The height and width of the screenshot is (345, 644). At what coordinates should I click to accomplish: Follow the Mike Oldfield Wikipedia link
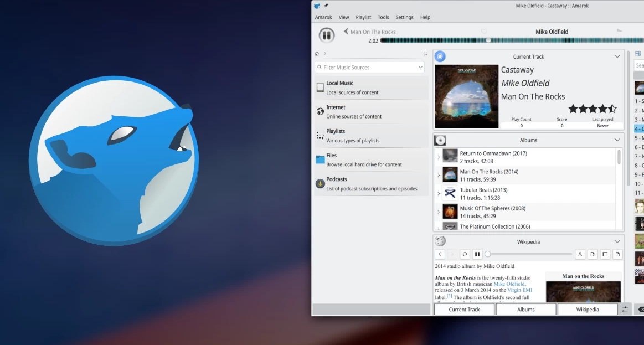pyautogui.click(x=509, y=284)
